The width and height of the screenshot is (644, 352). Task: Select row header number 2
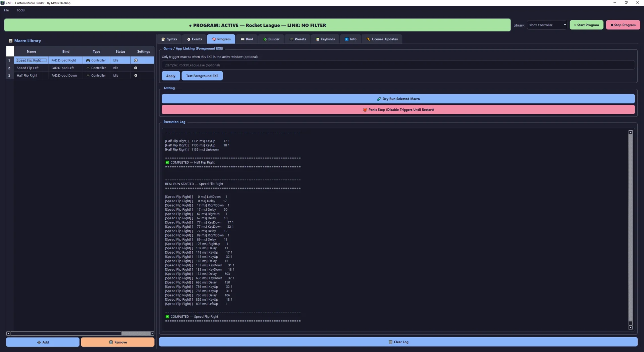[x=9, y=68]
